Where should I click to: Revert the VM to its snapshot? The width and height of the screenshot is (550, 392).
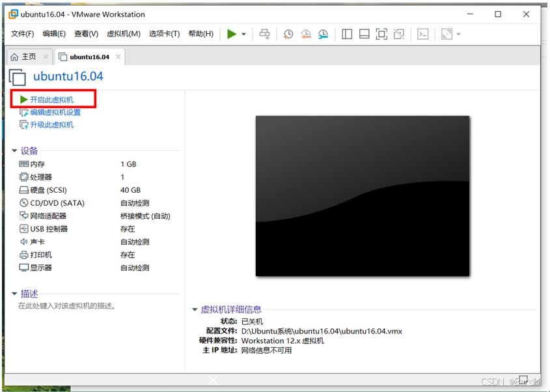click(x=306, y=34)
